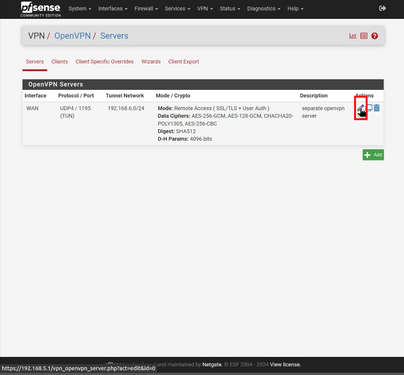Click the copy icon for the OpenVPN server

369,108
